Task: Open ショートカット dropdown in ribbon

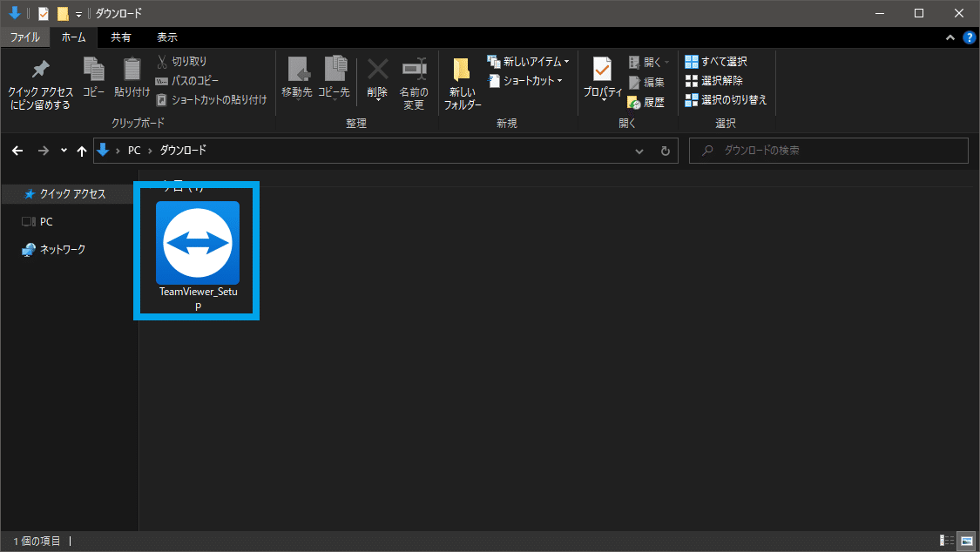Action: point(525,81)
